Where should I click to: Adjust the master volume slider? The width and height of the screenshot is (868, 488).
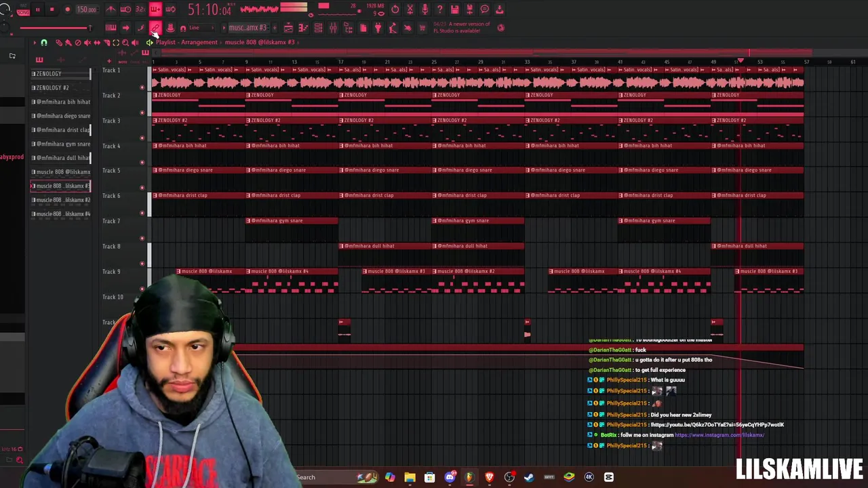click(56, 28)
